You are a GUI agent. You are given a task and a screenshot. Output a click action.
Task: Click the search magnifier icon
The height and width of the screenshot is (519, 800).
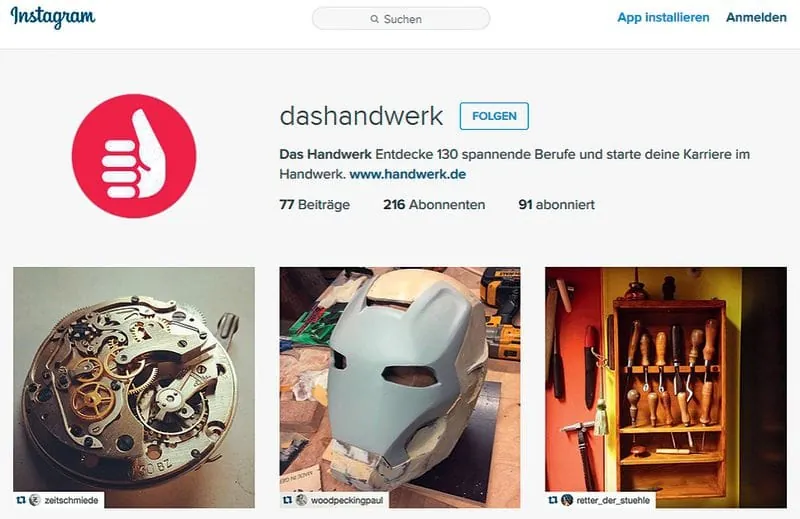tap(374, 19)
